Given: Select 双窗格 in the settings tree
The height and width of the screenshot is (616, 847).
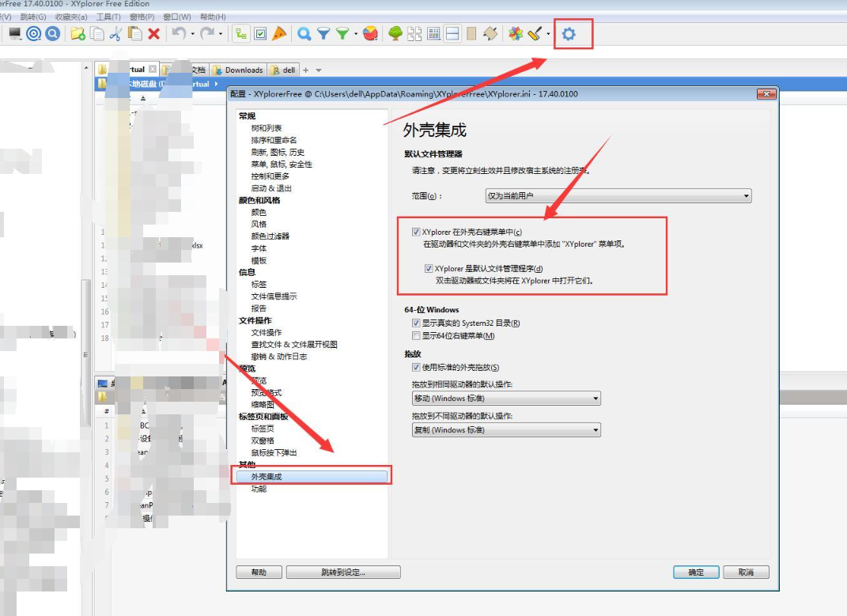Looking at the screenshot, I should point(263,441).
